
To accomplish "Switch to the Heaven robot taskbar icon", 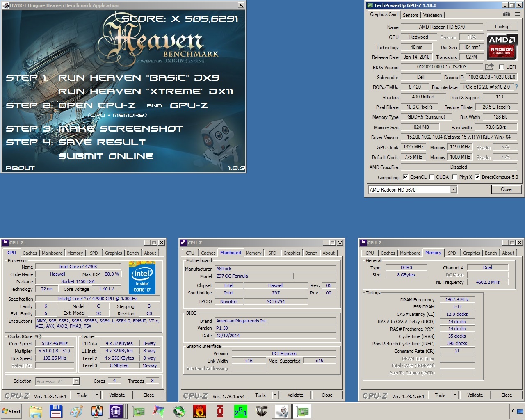I will (x=282, y=411).
